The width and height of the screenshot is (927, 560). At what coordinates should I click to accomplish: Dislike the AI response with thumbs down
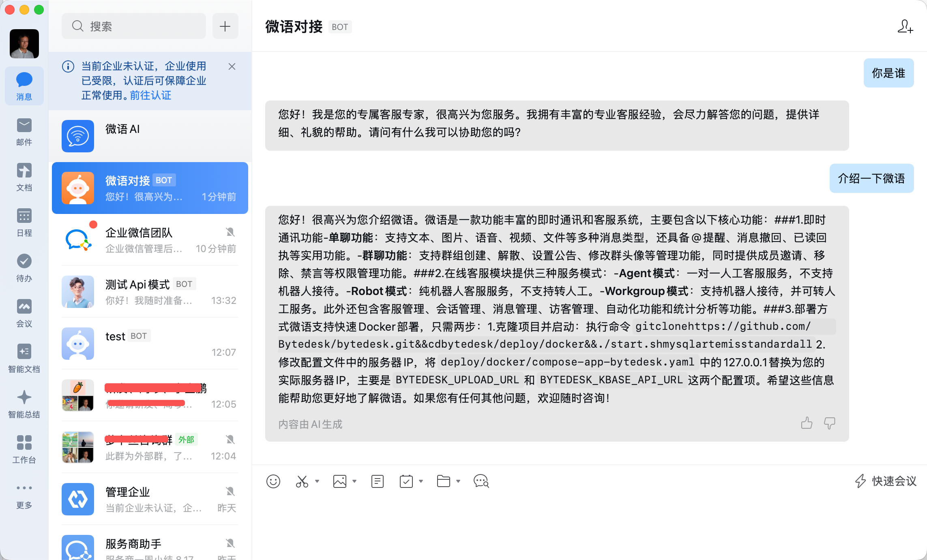coord(830,423)
